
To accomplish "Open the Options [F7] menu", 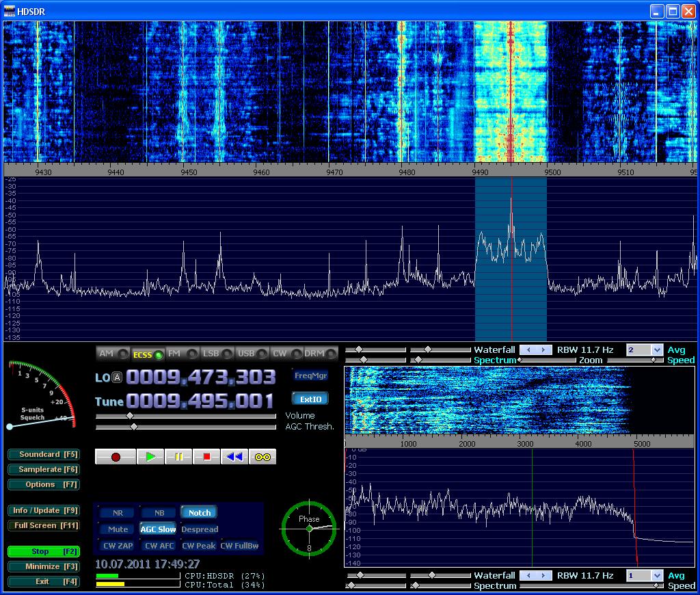I will (x=44, y=485).
